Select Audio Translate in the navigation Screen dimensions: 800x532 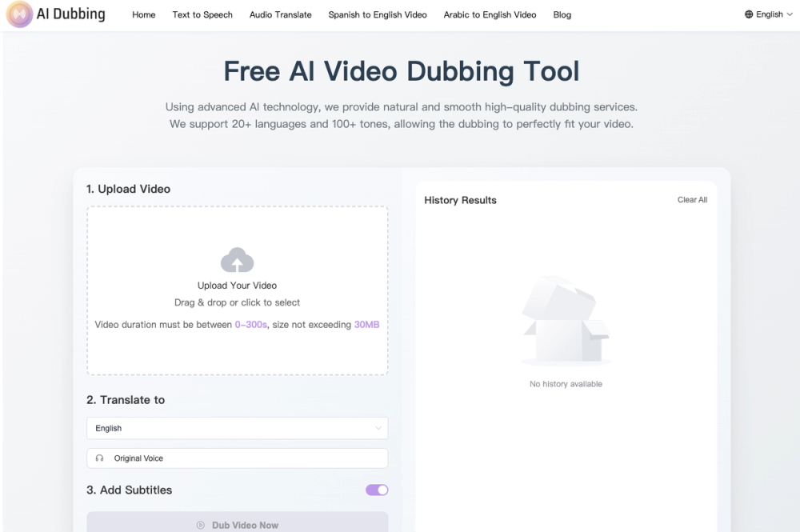[x=280, y=14]
